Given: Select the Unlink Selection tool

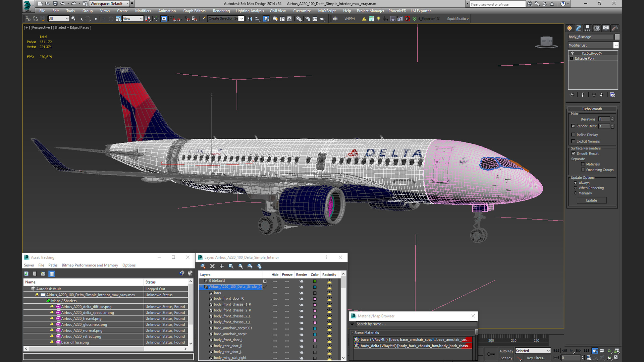Looking at the screenshot, I should [x=35, y=19].
